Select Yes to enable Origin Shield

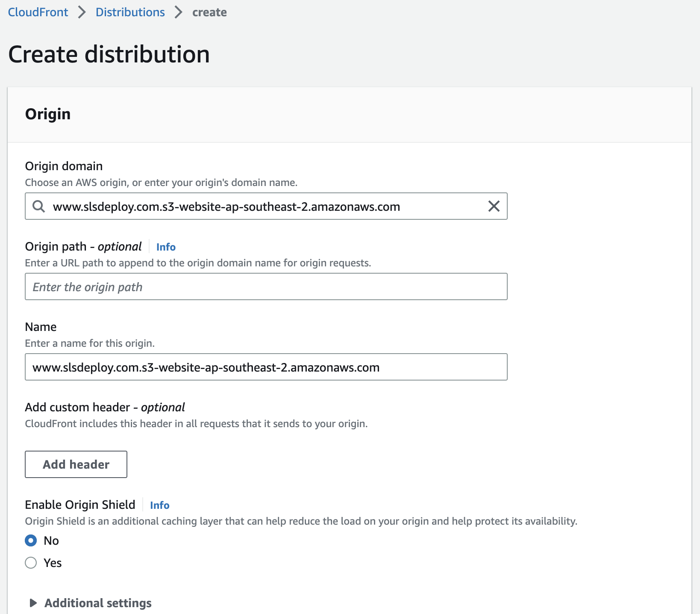[x=31, y=563]
